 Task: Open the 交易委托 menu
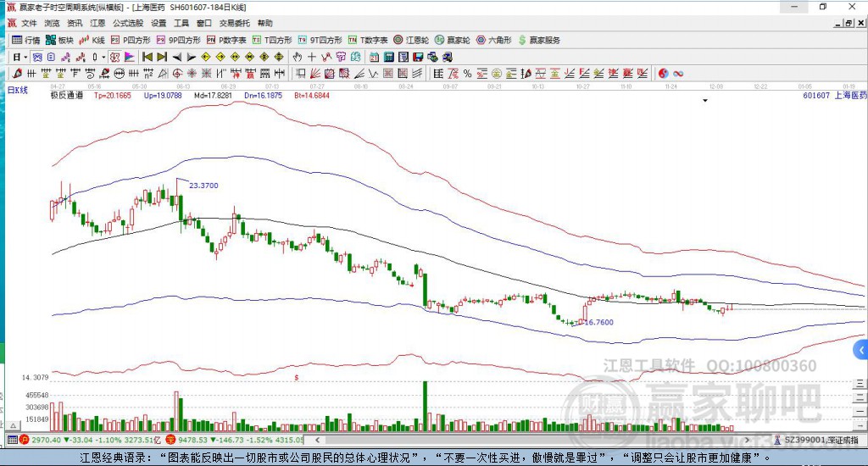tap(235, 23)
